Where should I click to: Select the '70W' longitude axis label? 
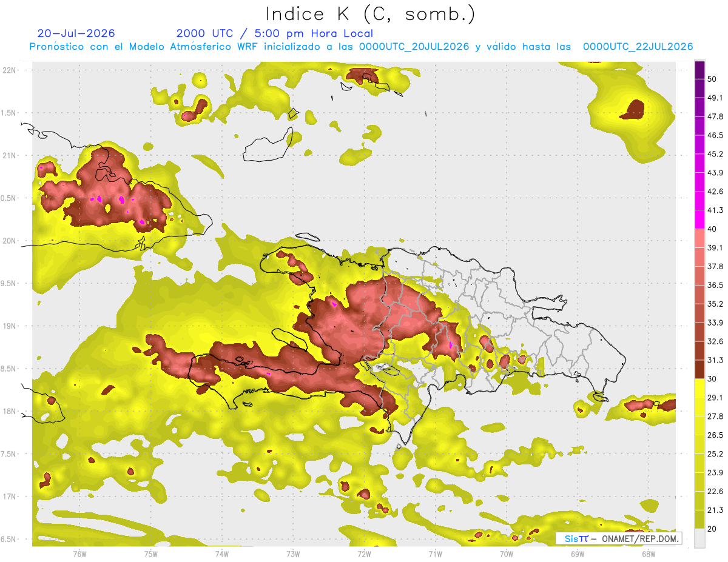[x=507, y=554]
